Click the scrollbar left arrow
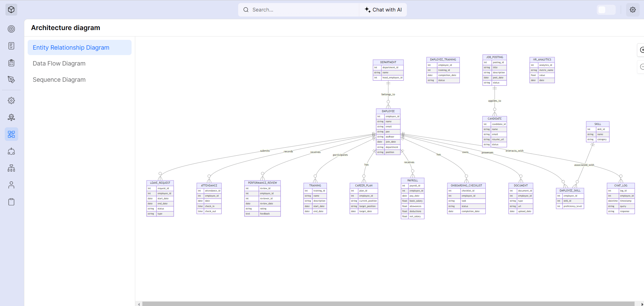 coord(139,304)
